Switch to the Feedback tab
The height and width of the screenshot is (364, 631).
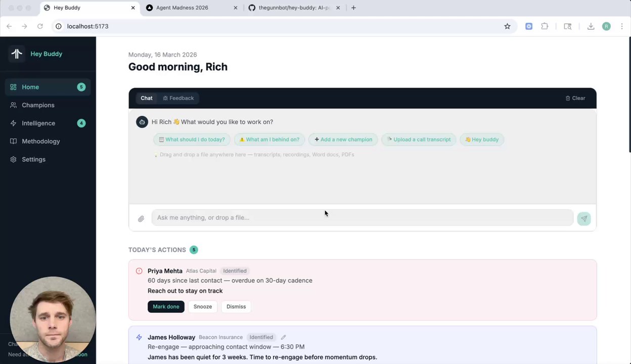pyautogui.click(x=178, y=98)
